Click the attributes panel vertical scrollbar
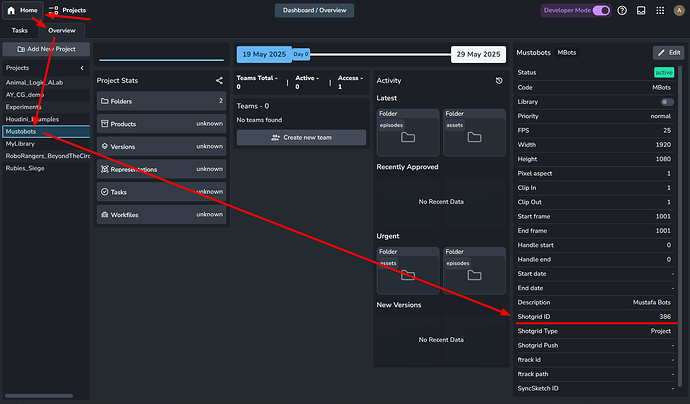This screenshot has width=690, height=404. coord(680,227)
